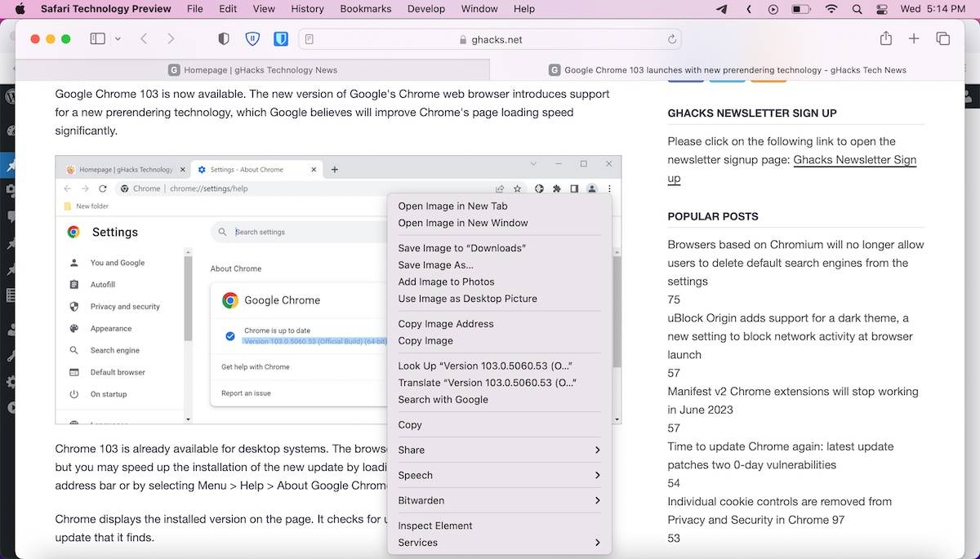Expand the Bitwarden submenu in the context menu
The width and height of the screenshot is (980, 559).
(499, 500)
